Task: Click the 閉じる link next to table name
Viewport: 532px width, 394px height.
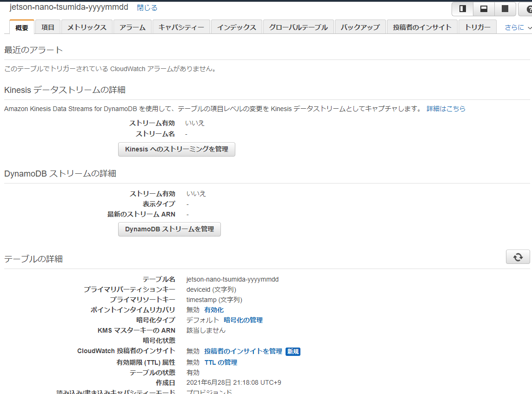Action: point(147,8)
